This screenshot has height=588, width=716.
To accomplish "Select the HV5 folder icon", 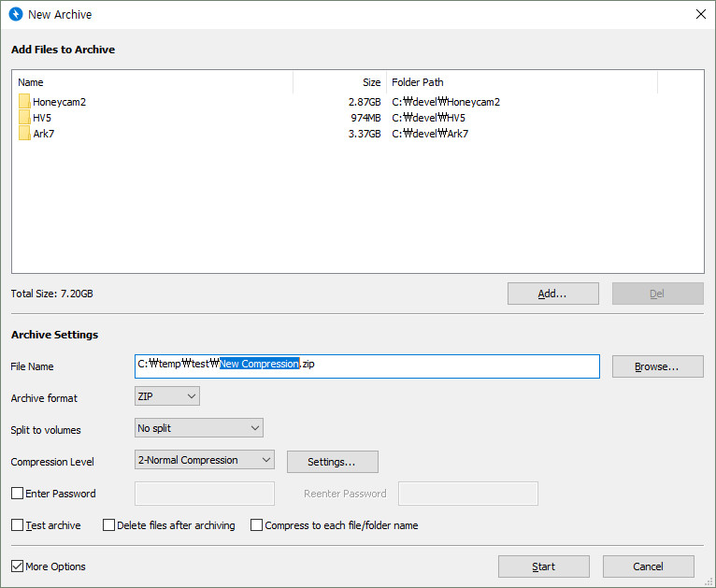I will [24, 118].
